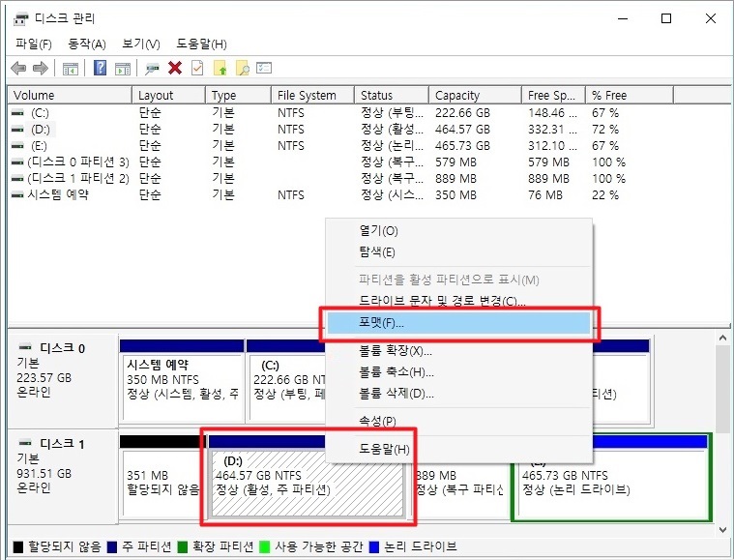Click the black 할당되지 않음 legend swatch

(x=17, y=546)
